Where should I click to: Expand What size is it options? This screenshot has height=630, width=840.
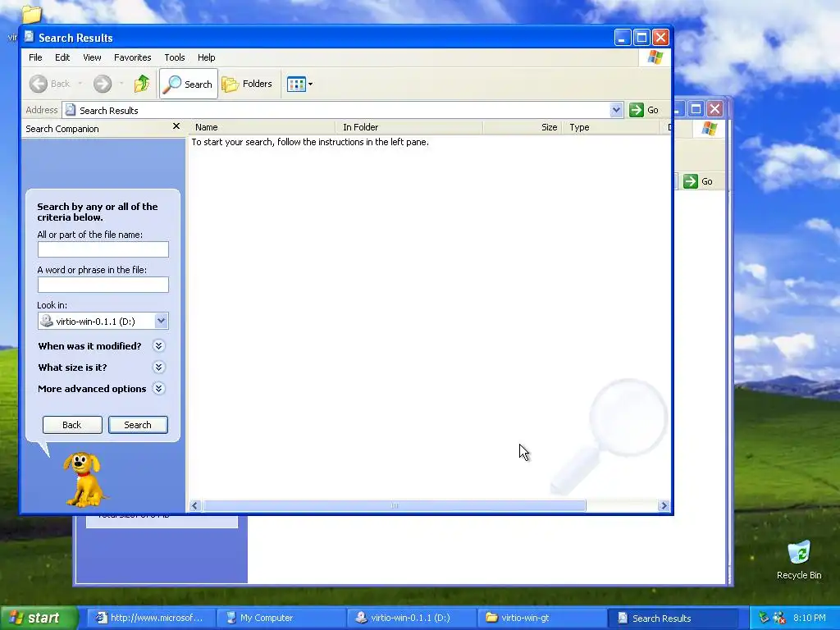158,367
